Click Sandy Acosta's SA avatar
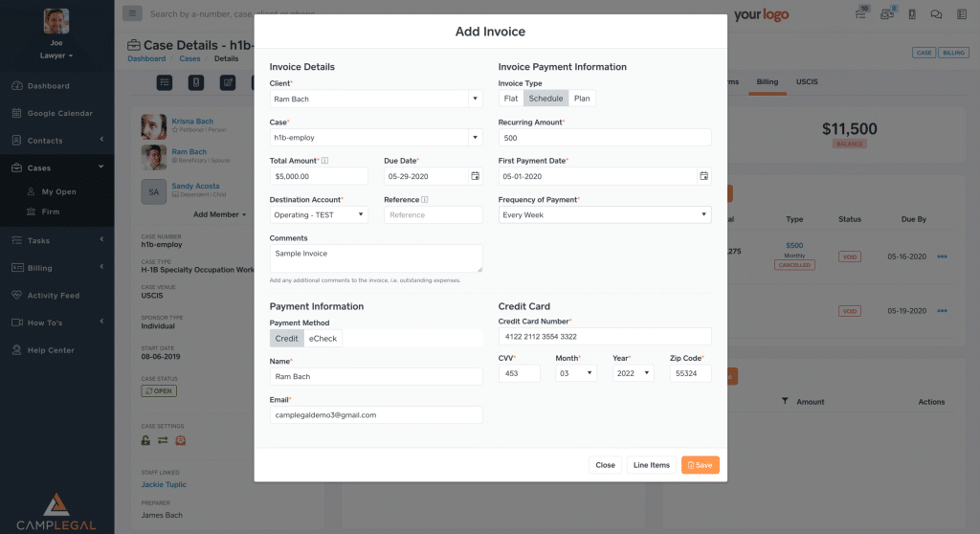This screenshot has height=534, width=980. pos(154,192)
